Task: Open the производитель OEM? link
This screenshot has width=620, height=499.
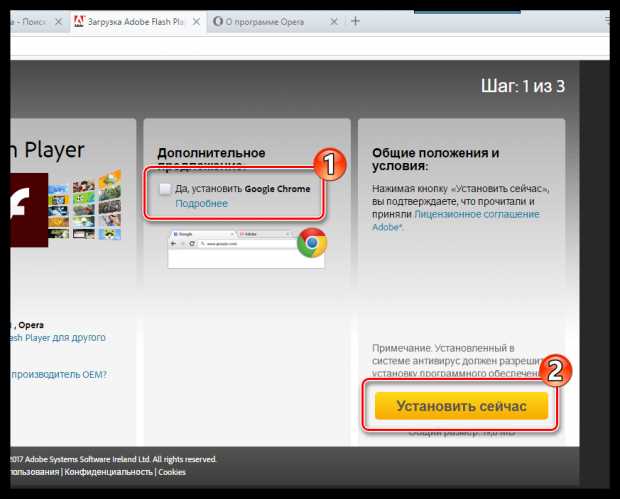Action: [x=59, y=374]
